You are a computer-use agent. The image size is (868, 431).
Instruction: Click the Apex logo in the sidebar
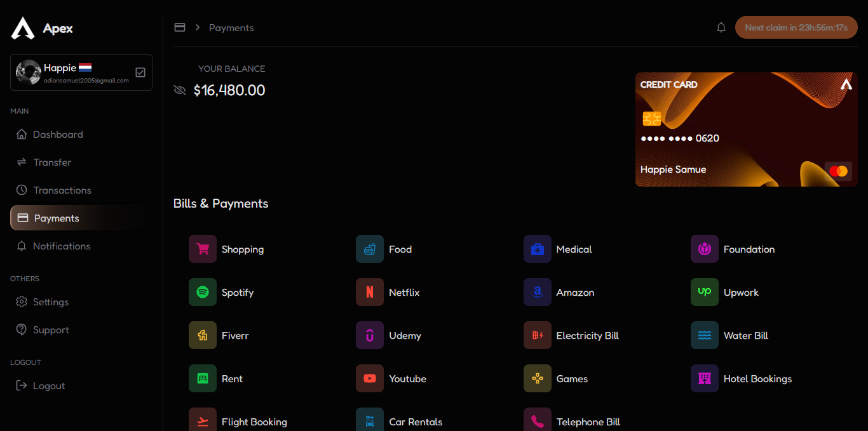click(23, 28)
